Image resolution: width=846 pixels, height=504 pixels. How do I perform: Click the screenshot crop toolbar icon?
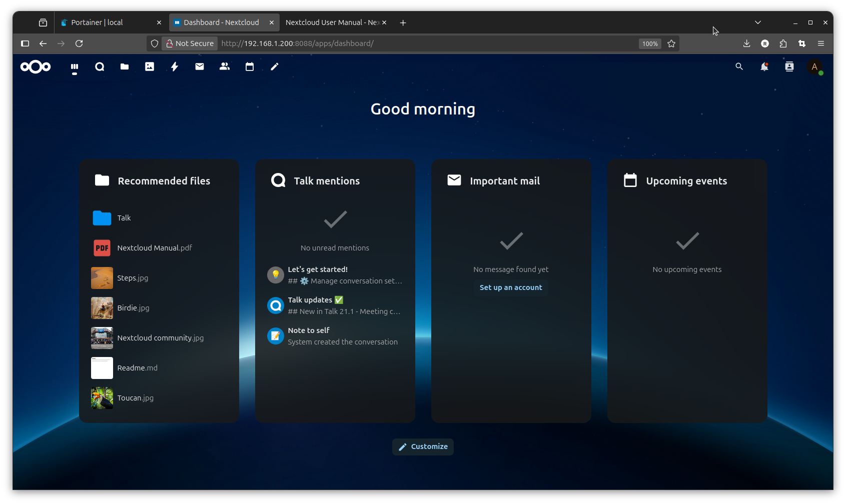click(x=802, y=43)
